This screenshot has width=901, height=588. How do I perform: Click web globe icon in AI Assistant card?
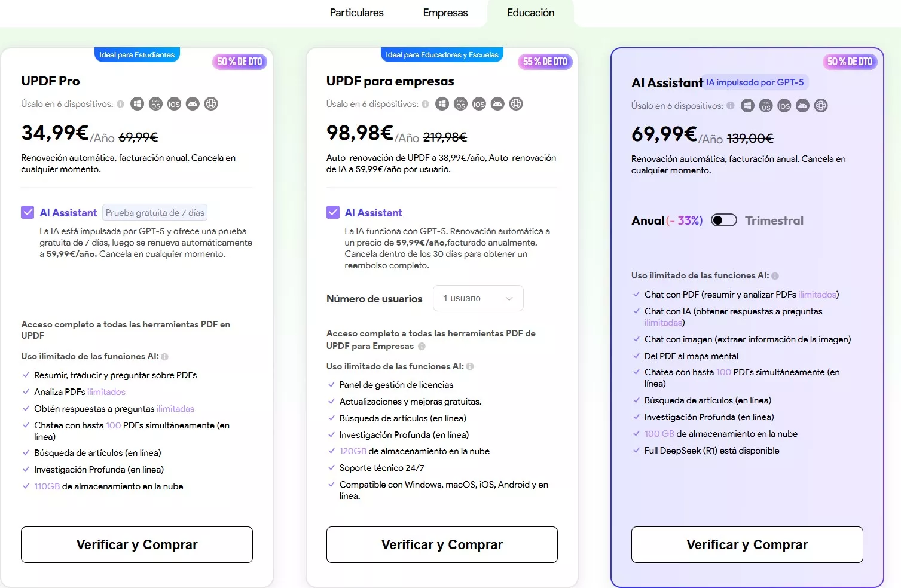click(x=821, y=106)
